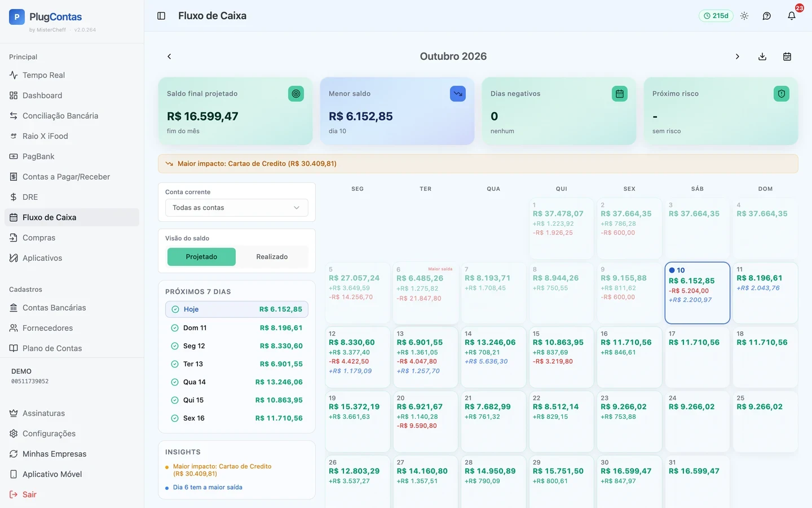The height and width of the screenshot is (508, 812).
Task: Open Tempo Real in sidebar
Action: (72, 75)
